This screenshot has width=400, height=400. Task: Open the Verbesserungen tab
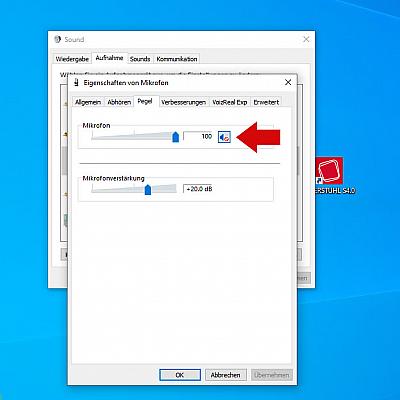pyautogui.click(x=183, y=102)
